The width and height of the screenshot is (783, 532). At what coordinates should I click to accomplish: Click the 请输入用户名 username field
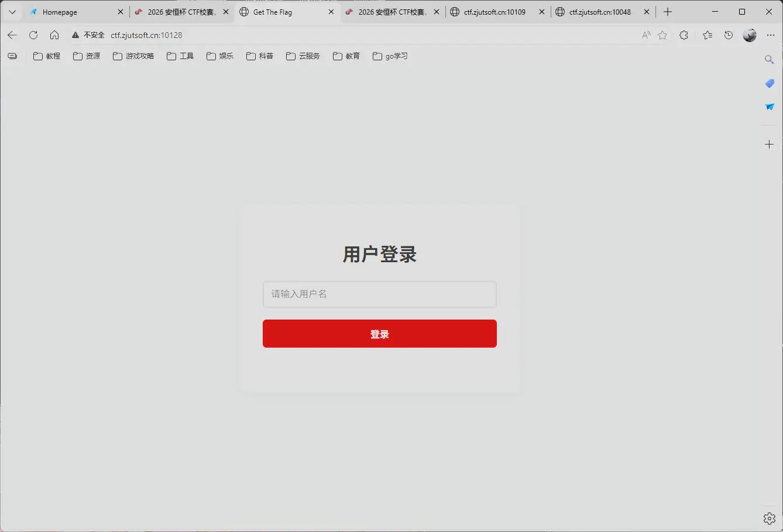379,294
